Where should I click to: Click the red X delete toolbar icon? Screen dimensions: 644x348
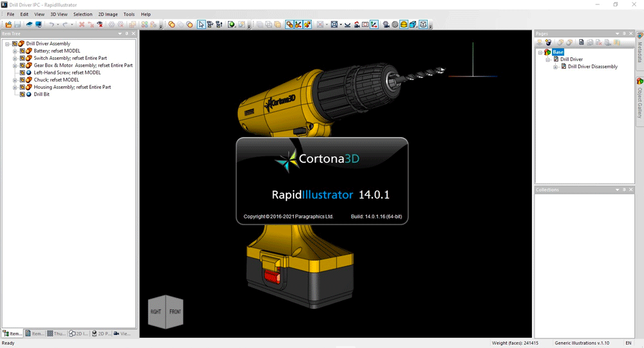[82, 24]
